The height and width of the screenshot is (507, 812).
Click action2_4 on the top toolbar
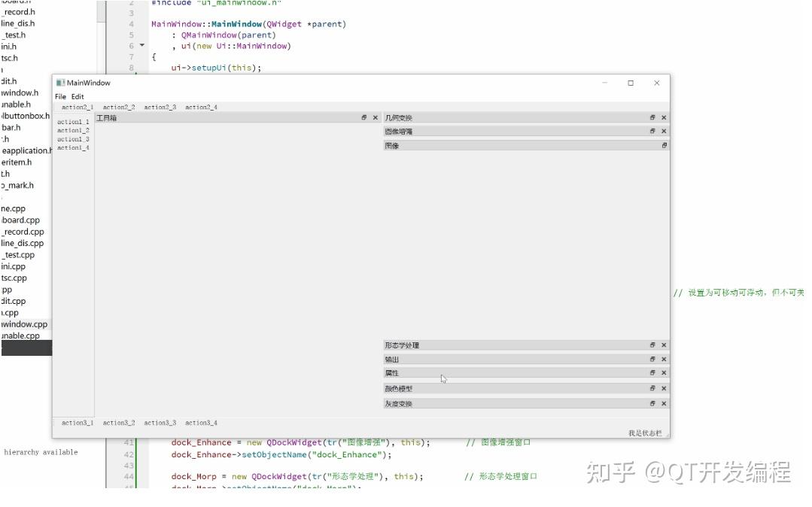[201, 107]
